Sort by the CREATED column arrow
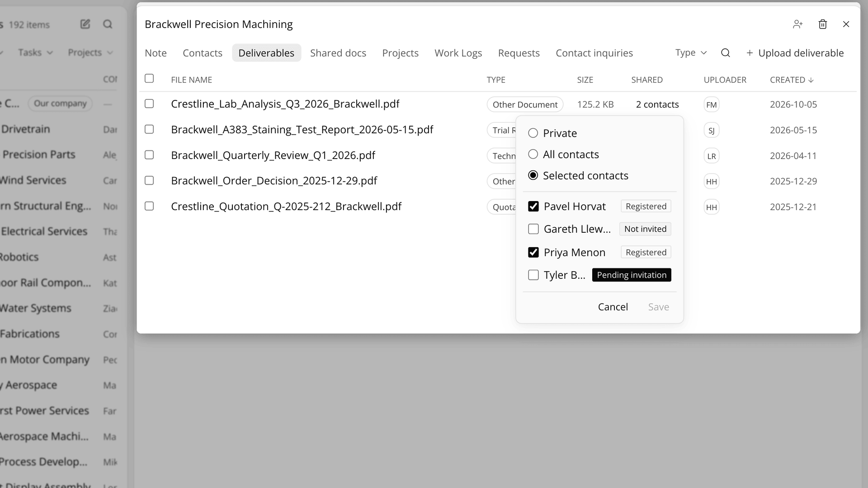 pyautogui.click(x=811, y=80)
